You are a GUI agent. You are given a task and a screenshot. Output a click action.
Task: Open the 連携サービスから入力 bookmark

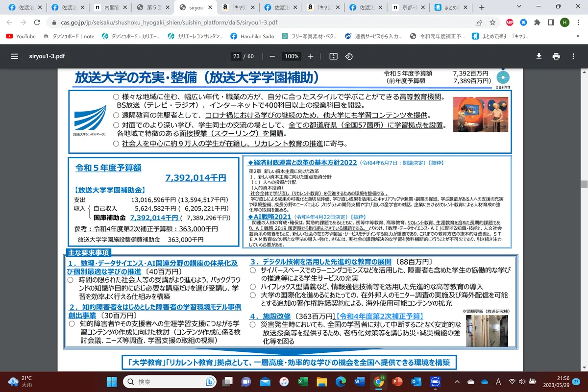tap(374, 36)
